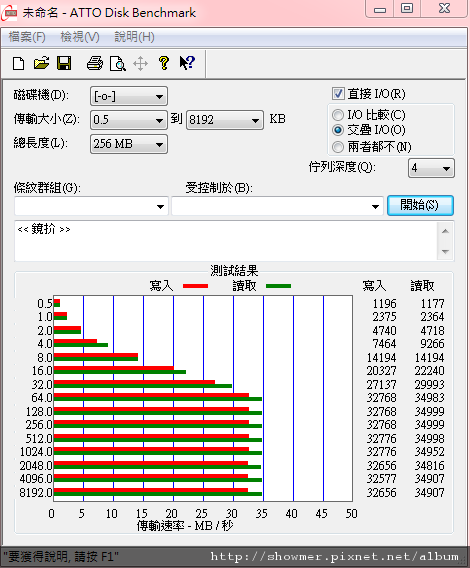Click the write value 32577
Viewport: 470px width, 568px height.
[x=382, y=479]
